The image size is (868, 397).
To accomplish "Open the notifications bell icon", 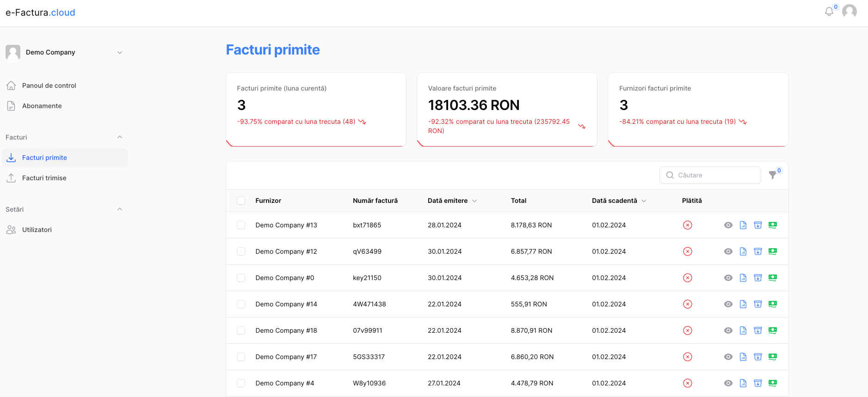I will point(829,12).
